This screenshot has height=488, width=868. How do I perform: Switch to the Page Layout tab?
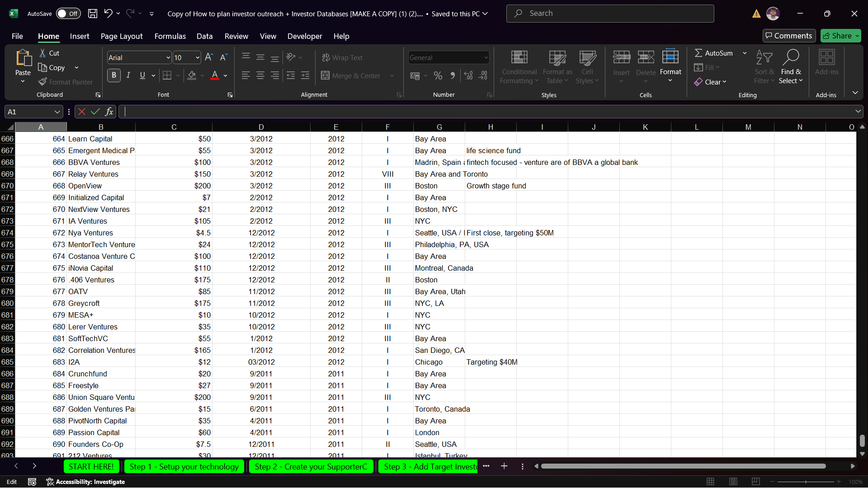click(122, 36)
